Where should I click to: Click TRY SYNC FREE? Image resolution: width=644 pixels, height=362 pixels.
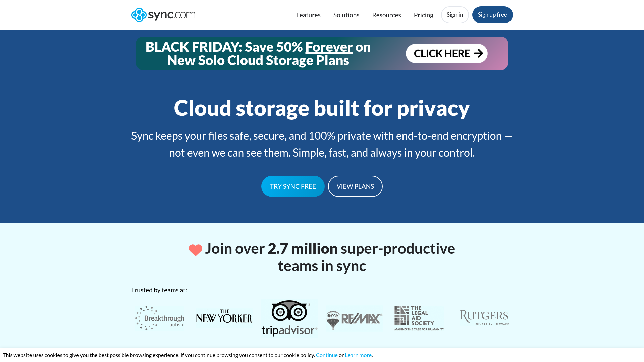tap(293, 186)
